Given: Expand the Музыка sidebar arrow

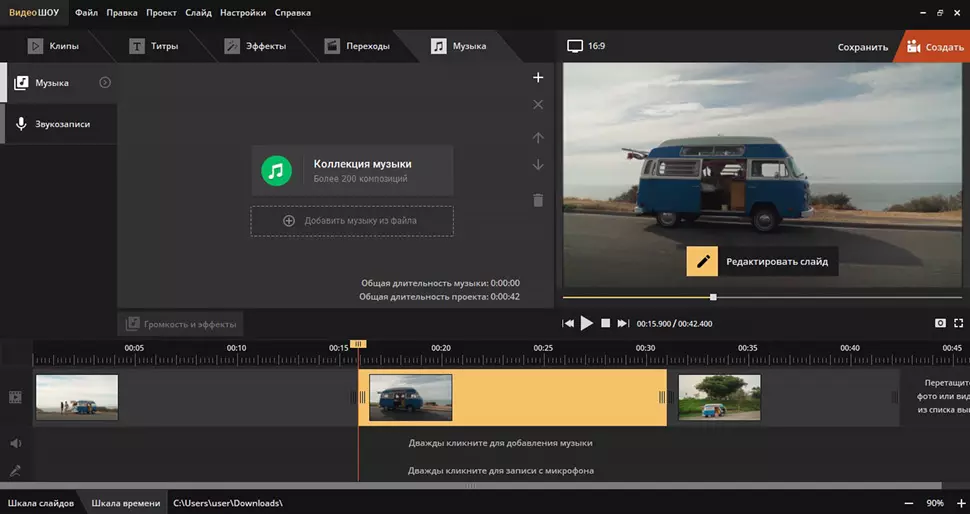Looking at the screenshot, I should tap(105, 83).
